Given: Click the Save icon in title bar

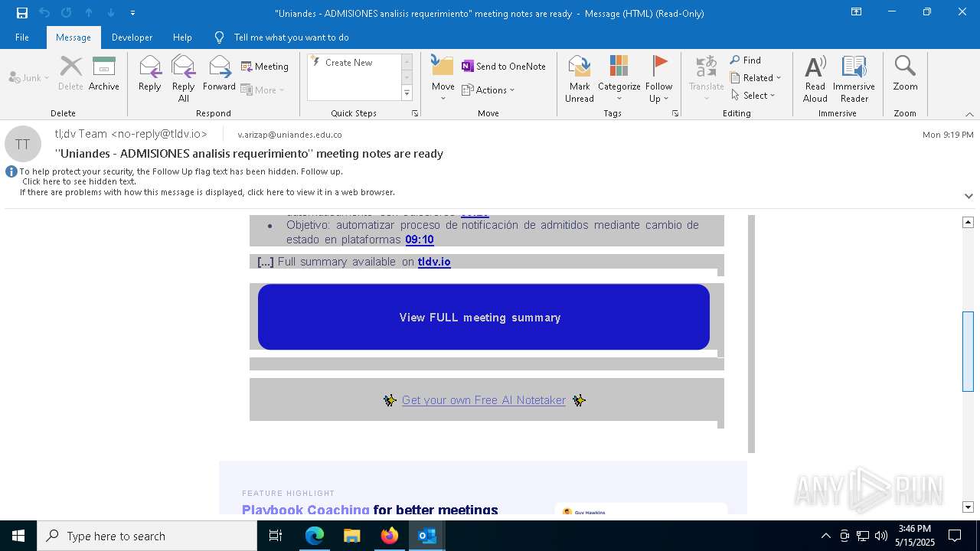Looking at the screenshot, I should [x=21, y=13].
